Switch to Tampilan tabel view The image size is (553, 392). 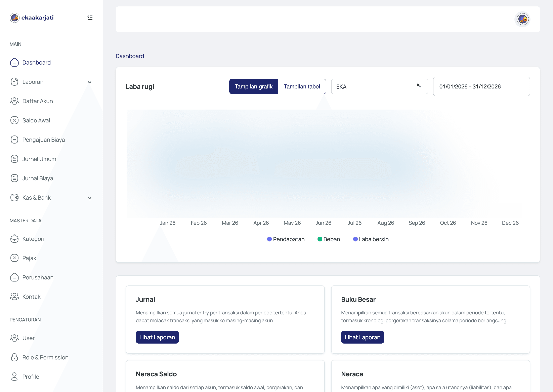(x=302, y=86)
